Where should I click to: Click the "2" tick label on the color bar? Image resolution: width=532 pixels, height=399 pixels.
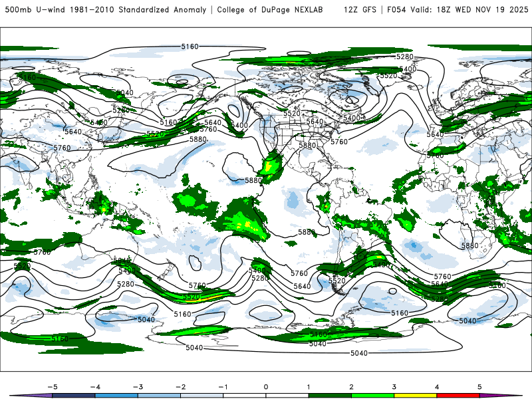[x=352, y=387]
